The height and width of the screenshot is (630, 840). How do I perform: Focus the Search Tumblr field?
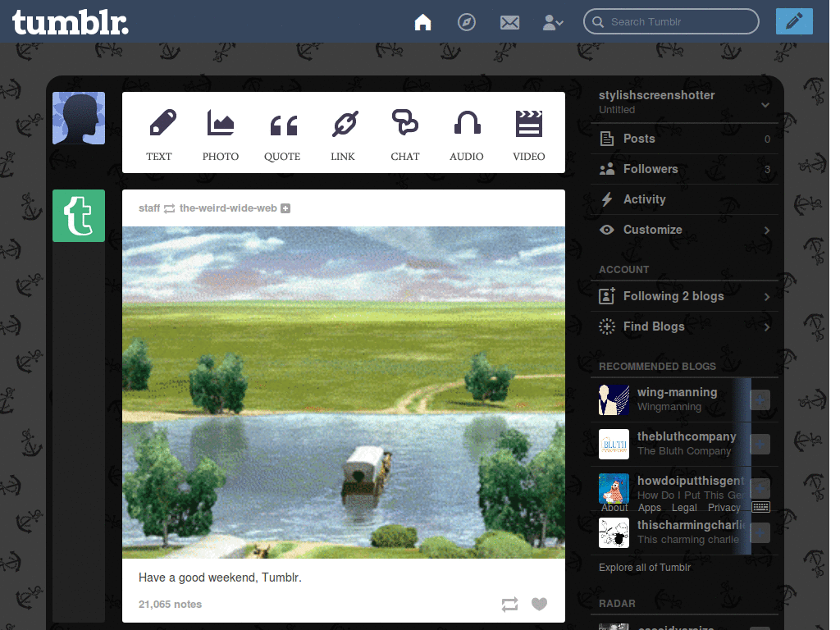(671, 21)
